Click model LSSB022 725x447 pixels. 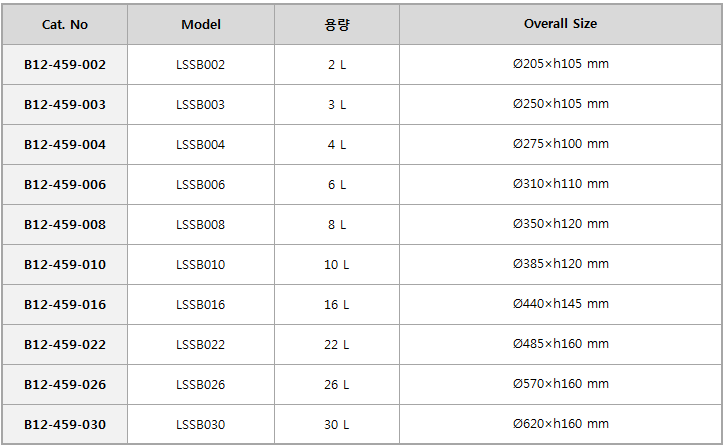point(201,344)
